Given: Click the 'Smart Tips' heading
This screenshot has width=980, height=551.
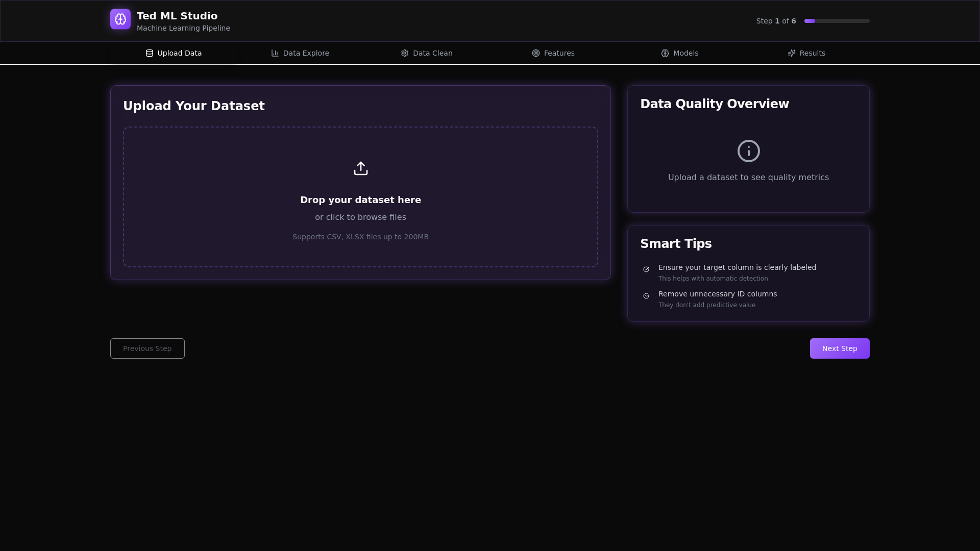Looking at the screenshot, I should pyautogui.click(x=676, y=244).
